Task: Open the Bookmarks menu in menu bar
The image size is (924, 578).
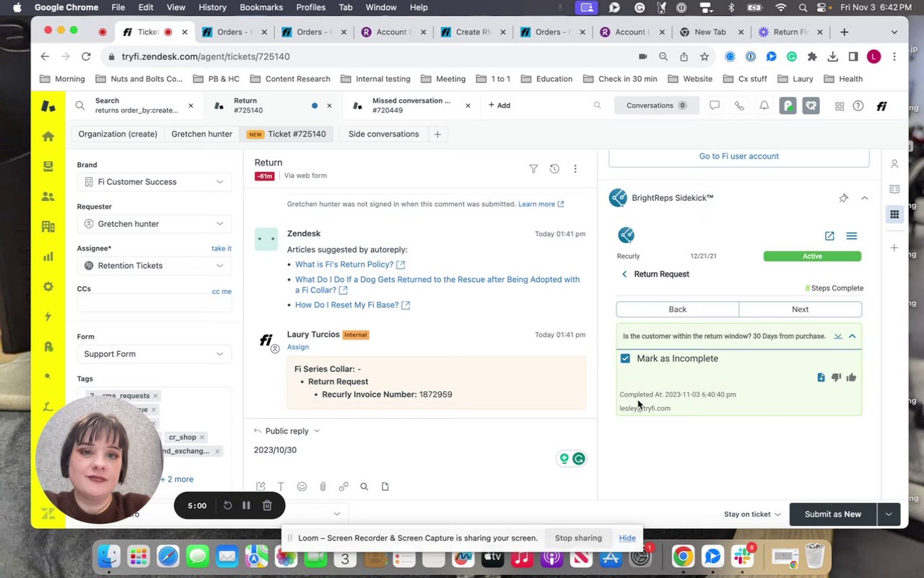Action: [x=261, y=7]
